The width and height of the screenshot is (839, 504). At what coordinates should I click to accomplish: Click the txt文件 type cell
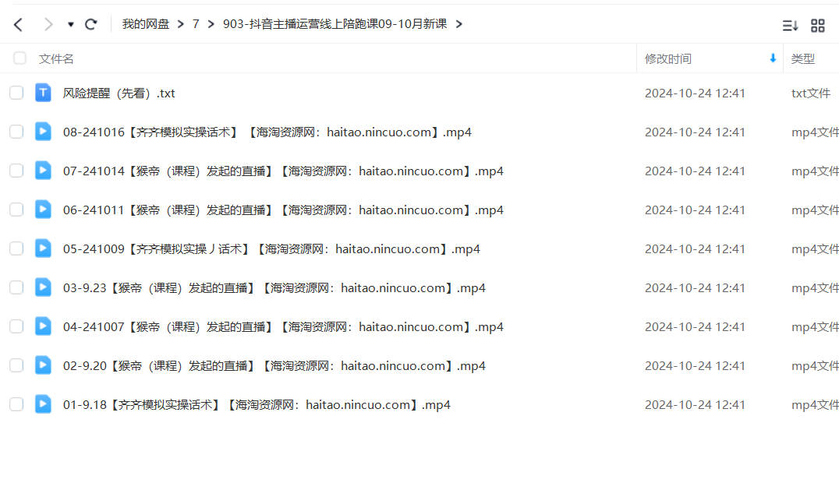[x=811, y=93]
